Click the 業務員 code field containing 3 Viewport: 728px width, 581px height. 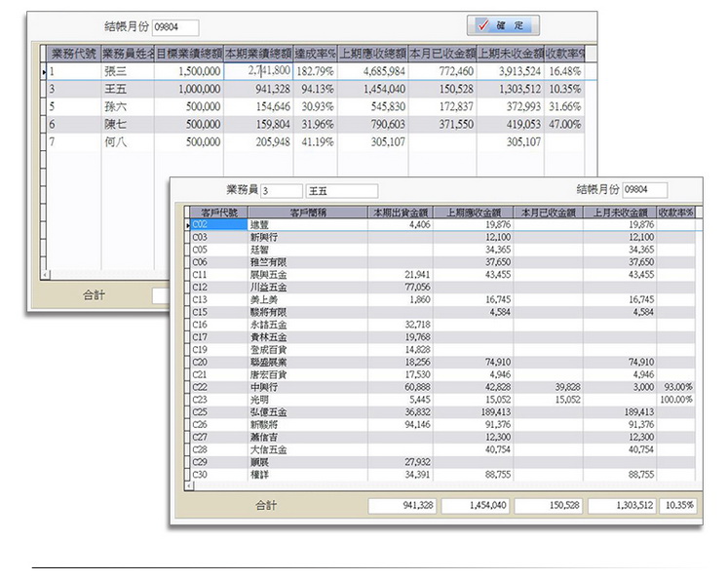click(x=281, y=191)
